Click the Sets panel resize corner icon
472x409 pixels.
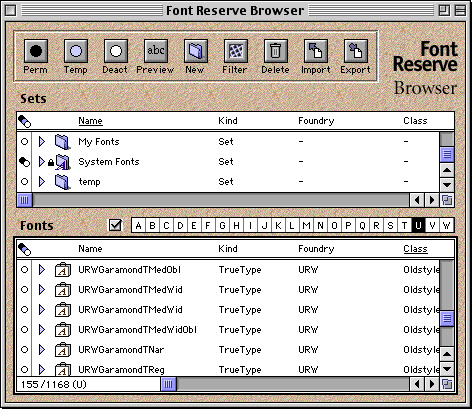[447, 200]
